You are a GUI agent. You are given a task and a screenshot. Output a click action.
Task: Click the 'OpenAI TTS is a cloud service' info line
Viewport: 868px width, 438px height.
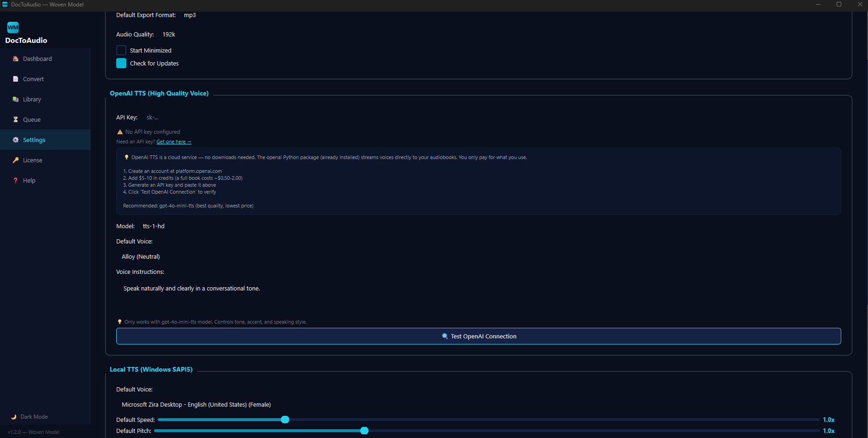(329, 157)
